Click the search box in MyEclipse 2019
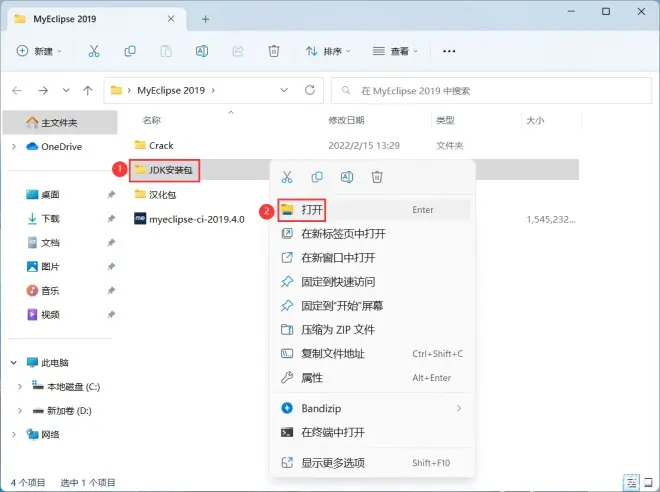This screenshot has height=492, width=660. coord(491,90)
